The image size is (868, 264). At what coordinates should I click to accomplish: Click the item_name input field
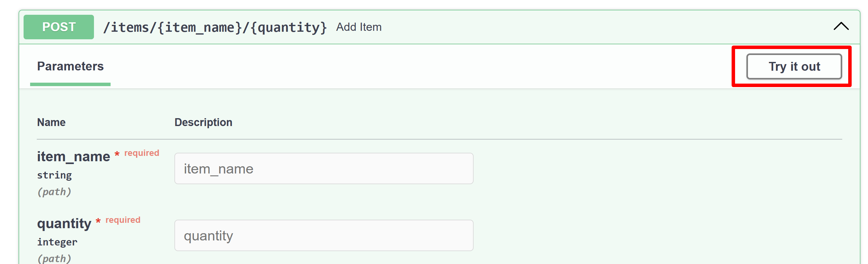[x=323, y=168]
